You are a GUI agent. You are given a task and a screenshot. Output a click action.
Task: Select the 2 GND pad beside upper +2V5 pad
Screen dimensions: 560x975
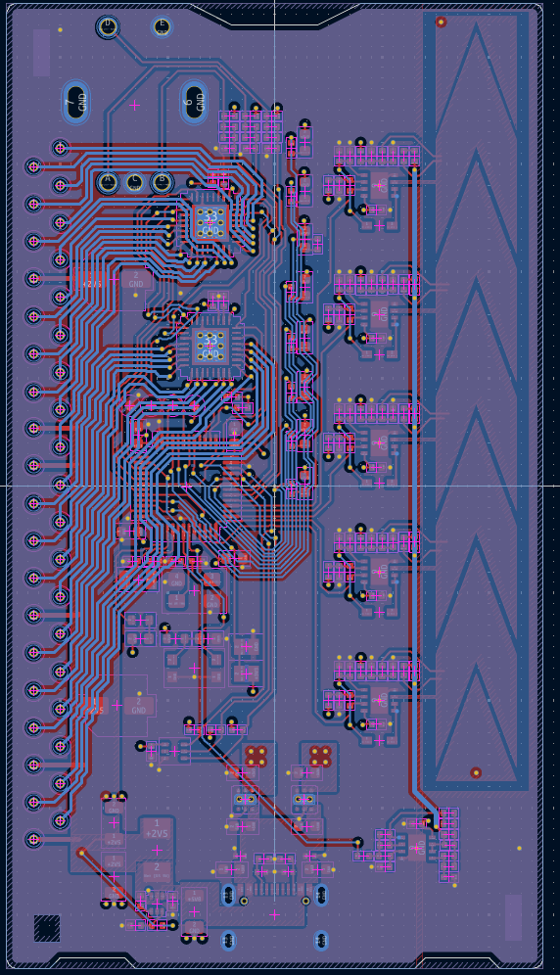click(136, 280)
